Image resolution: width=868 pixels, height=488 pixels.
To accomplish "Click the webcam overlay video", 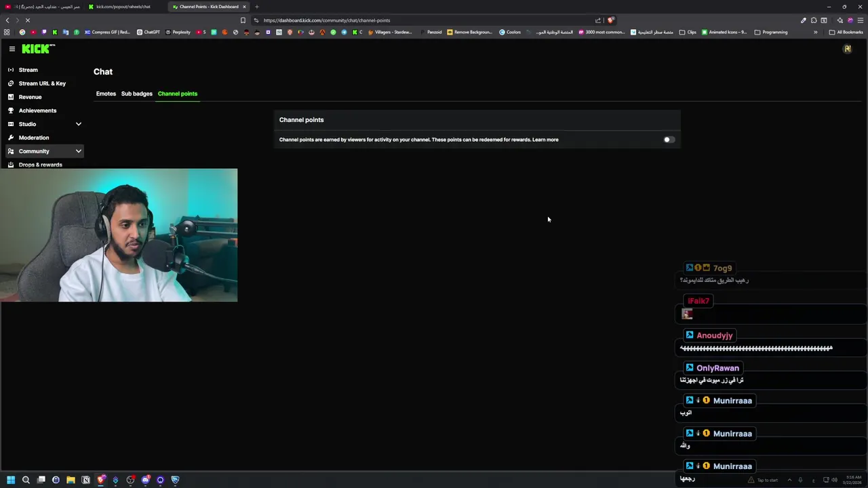I will click(119, 235).
